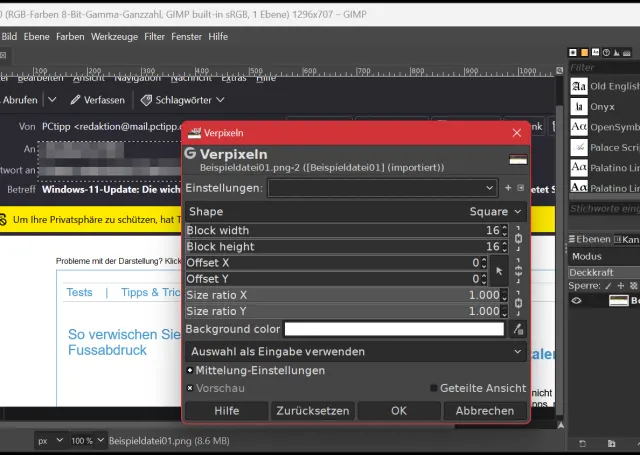
Task: Open the Auswahl als Eingabe verwenden dropdown
Action: 355,351
